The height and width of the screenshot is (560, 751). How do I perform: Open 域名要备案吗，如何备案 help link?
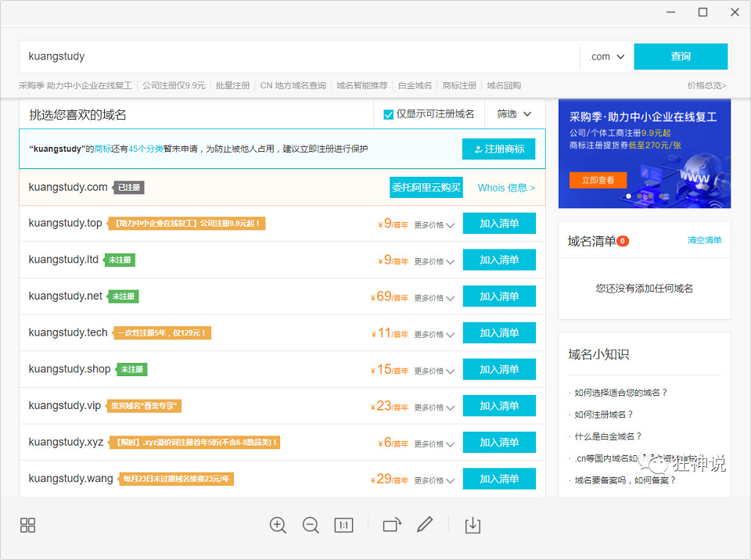point(625,480)
